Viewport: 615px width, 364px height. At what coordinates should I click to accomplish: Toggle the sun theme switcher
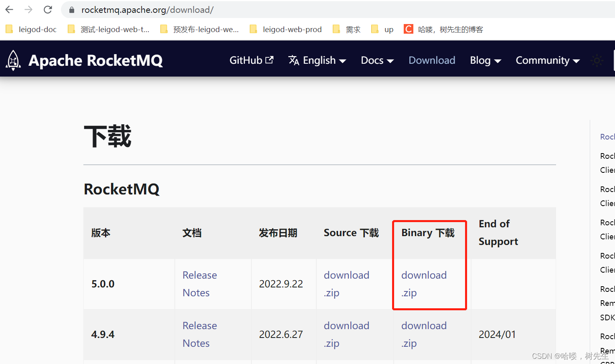point(597,60)
